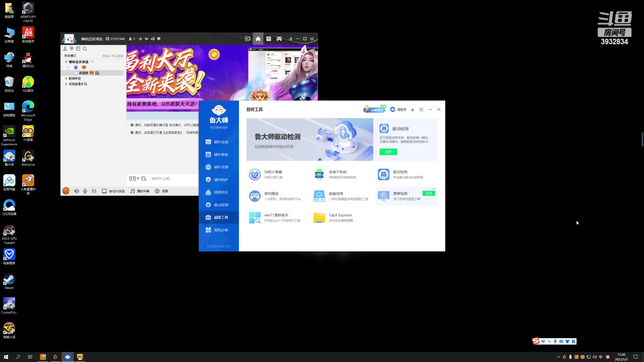Viewport: 644px width, 362px height.
Task: Toggle YY microphone icon
Action: tap(85, 191)
